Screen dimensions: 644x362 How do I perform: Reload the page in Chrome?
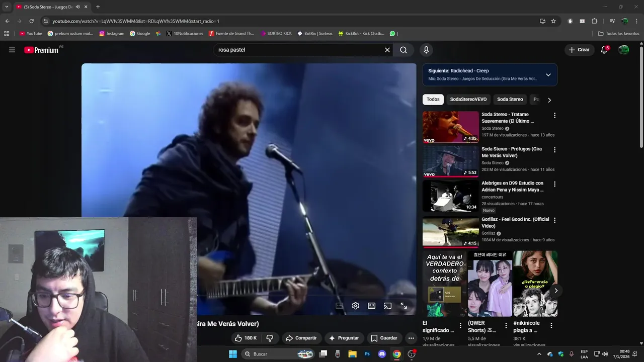pos(31,21)
